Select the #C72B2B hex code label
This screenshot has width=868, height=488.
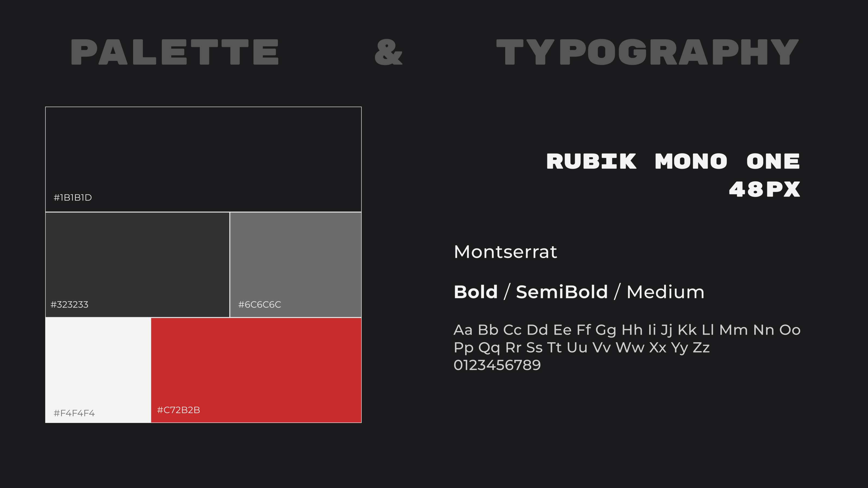click(x=178, y=410)
